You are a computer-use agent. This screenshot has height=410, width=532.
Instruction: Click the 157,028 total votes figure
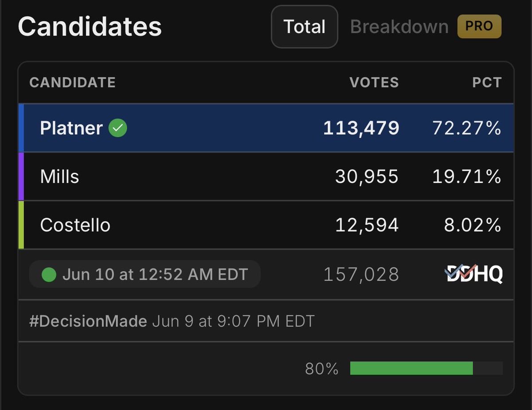tap(361, 275)
